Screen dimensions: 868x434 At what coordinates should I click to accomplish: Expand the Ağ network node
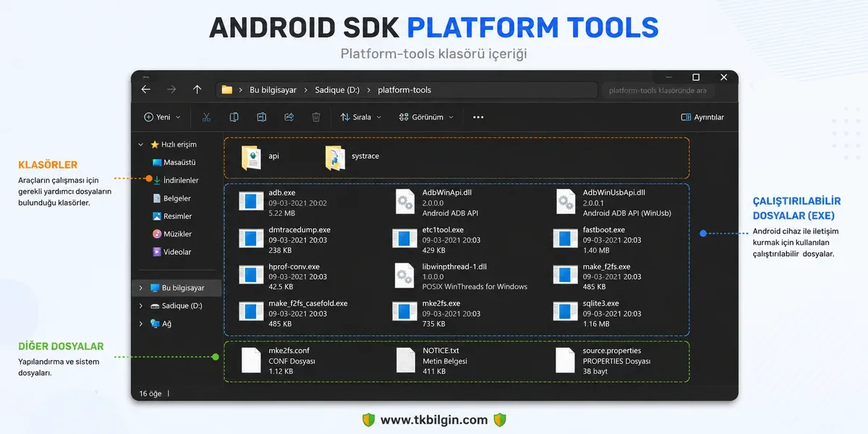click(141, 324)
